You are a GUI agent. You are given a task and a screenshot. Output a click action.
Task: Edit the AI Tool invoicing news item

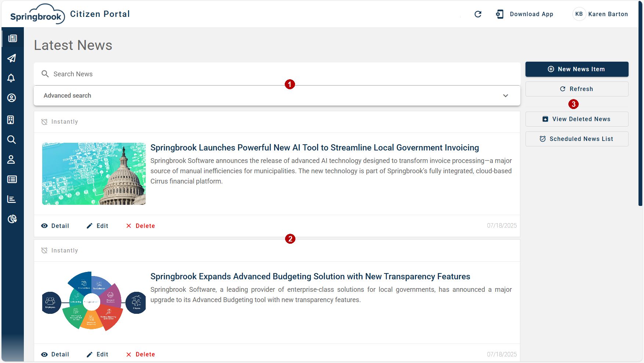pyautogui.click(x=97, y=226)
